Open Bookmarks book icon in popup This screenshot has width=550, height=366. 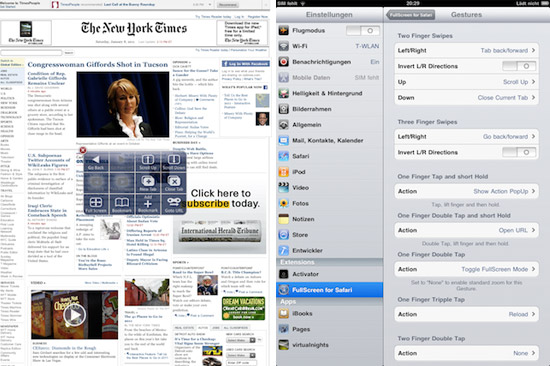pyautogui.click(x=122, y=205)
